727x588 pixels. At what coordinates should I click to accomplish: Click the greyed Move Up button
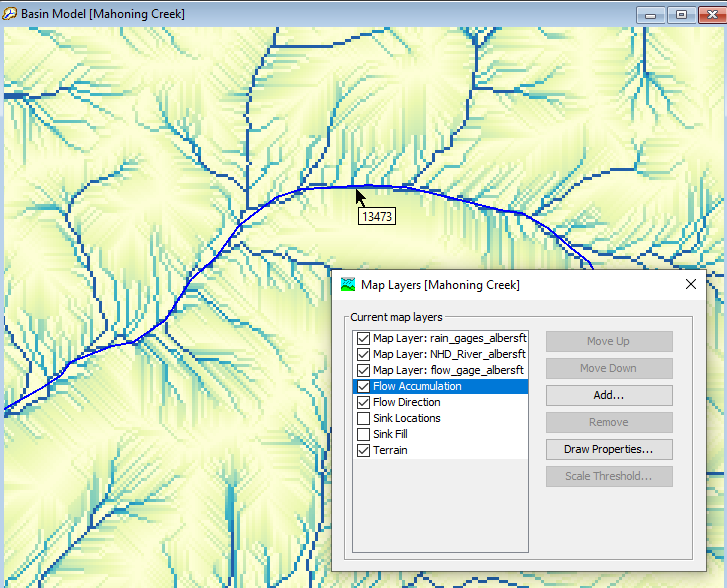[x=609, y=341]
